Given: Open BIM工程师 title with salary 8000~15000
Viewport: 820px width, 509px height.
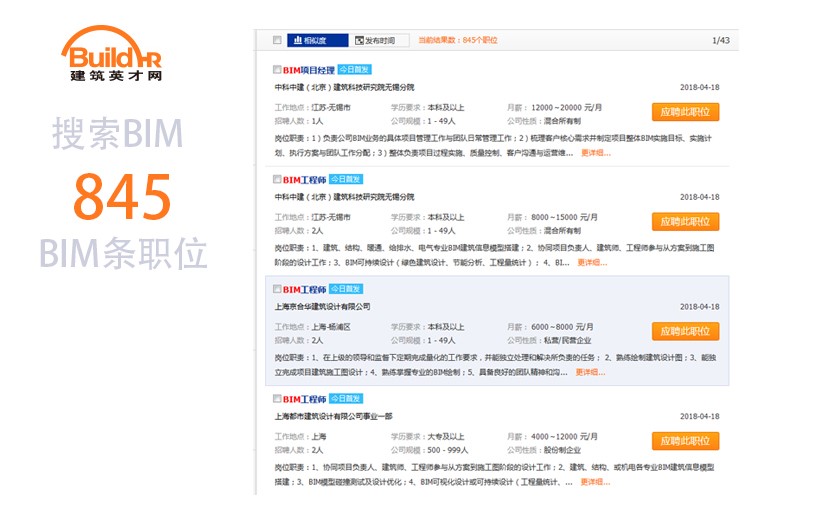Looking at the screenshot, I should [304, 180].
